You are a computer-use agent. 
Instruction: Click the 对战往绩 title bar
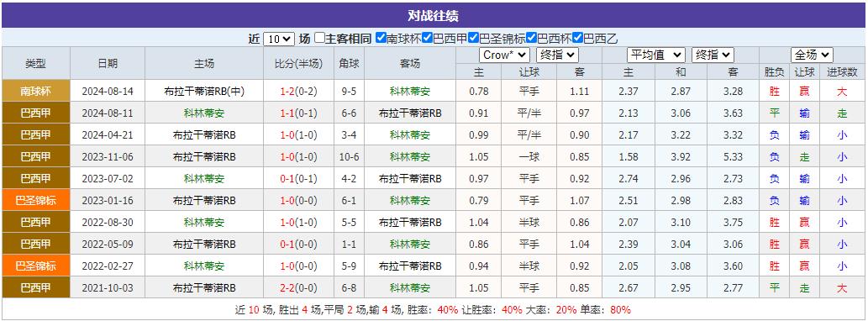coord(434,15)
